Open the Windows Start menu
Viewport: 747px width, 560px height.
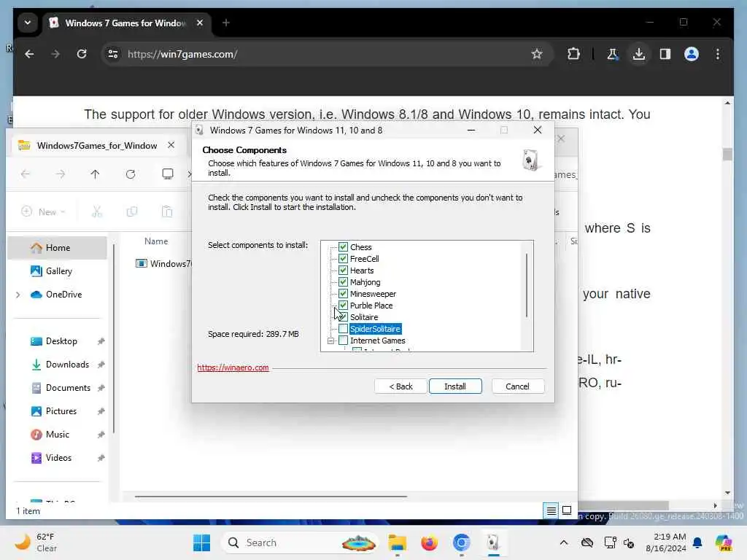[x=201, y=542]
